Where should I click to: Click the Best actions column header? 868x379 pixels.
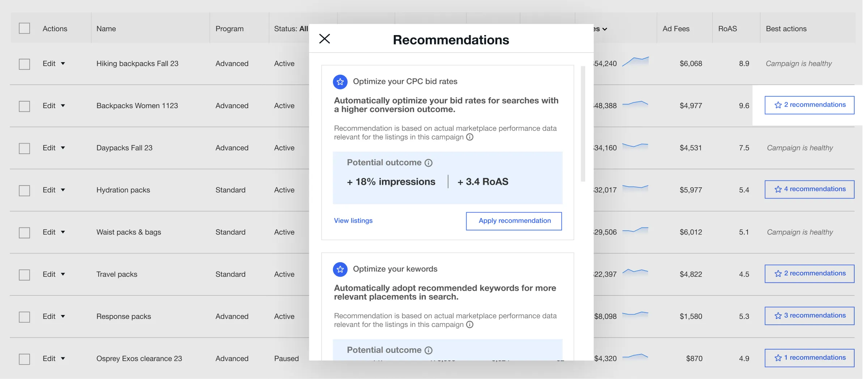(x=786, y=29)
